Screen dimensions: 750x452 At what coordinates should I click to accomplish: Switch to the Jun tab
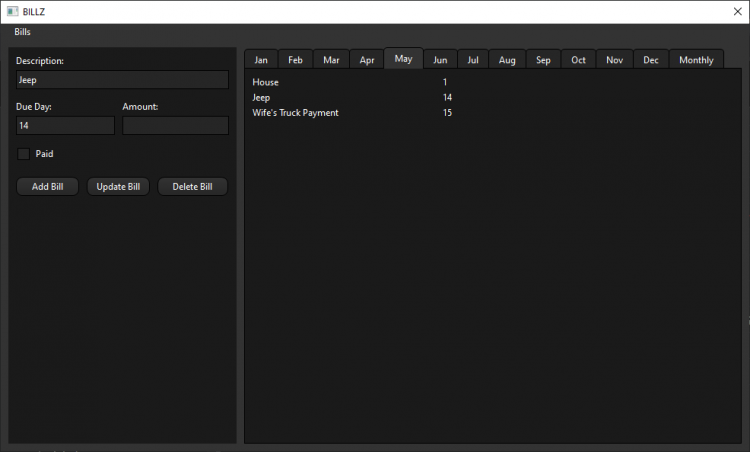pos(440,60)
